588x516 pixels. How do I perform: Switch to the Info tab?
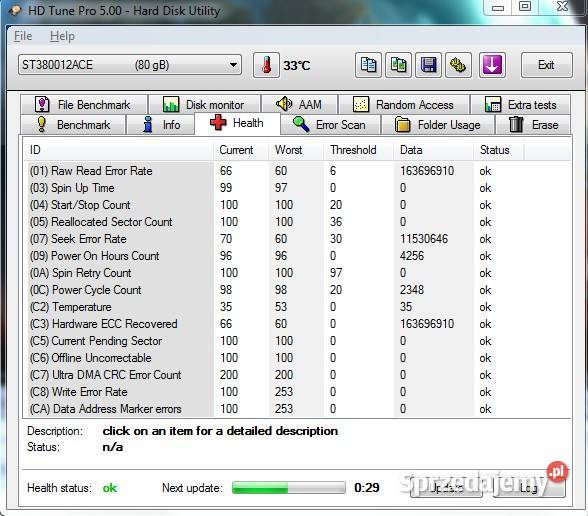(160, 124)
